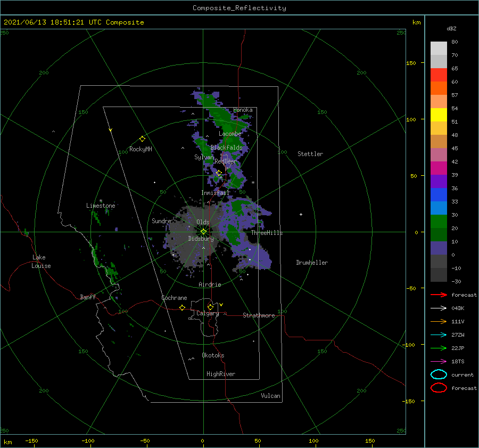The image size is (479, 448).
Task: Click the red forecast arrow legend icon
Action: click(x=439, y=295)
